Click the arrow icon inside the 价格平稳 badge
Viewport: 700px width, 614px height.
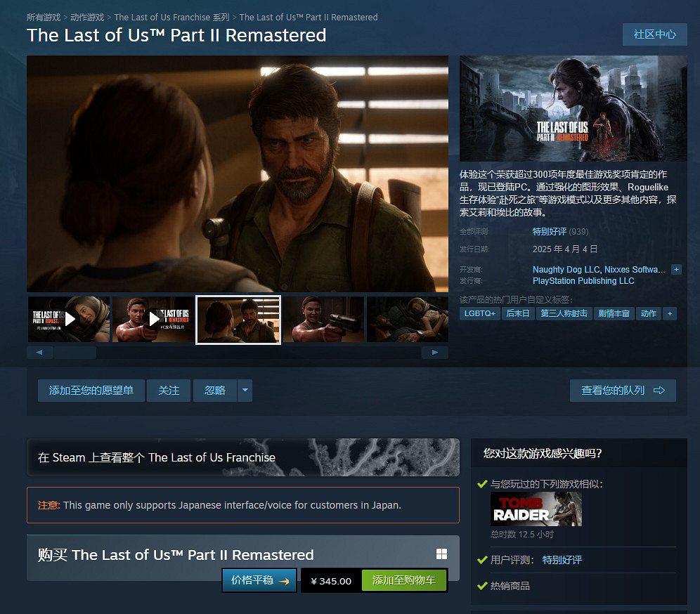click(285, 581)
